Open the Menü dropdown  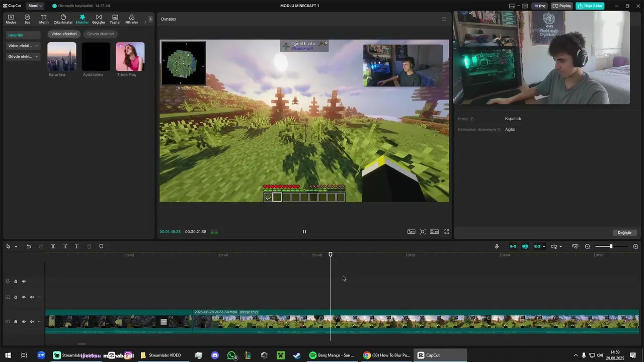point(35,6)
